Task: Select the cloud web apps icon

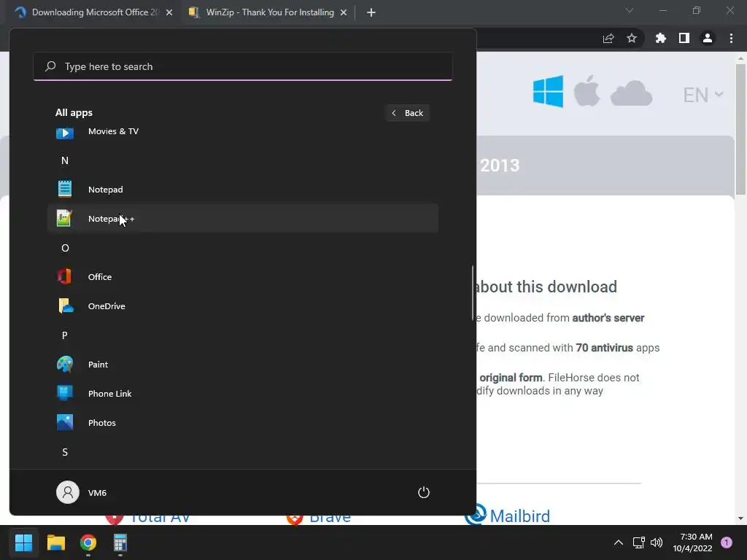Action: point(631,93)
